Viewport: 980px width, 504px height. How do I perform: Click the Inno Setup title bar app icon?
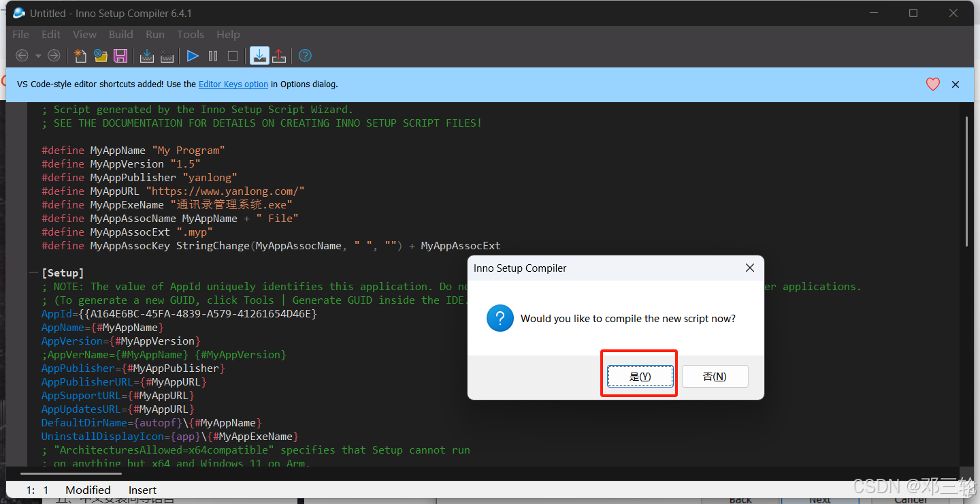click(19, 13)
